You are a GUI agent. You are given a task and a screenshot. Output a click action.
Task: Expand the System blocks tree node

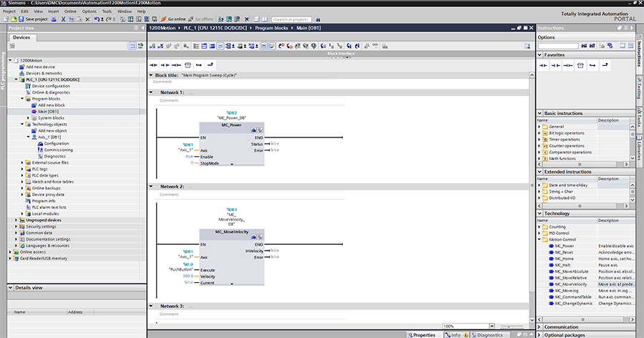coord(29,117)
